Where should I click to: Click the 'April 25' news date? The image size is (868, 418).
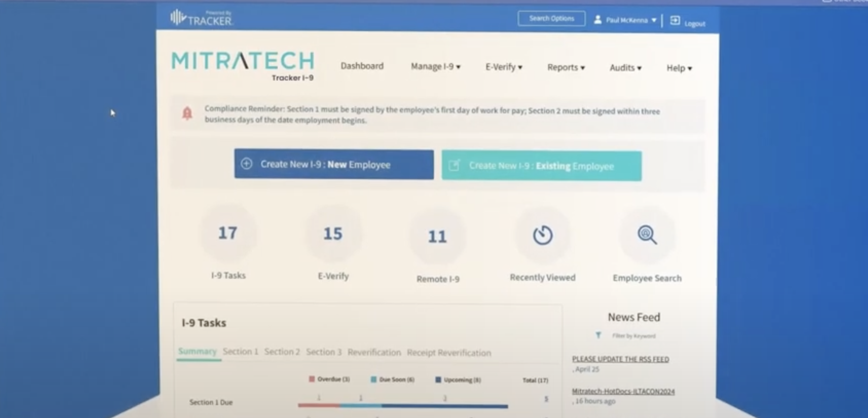[587, 369]
